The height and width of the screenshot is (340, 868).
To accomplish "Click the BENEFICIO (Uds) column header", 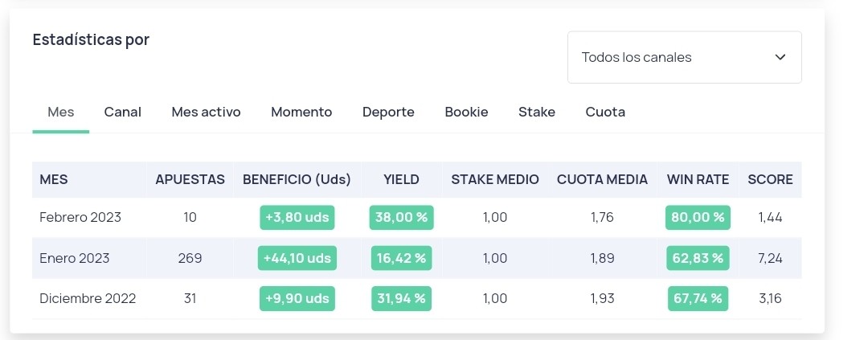I will [x=297, y=179].
